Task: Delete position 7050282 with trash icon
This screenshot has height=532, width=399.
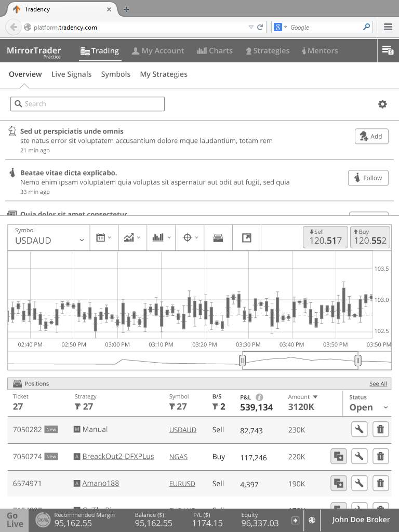Action: (x=380, y=430)
